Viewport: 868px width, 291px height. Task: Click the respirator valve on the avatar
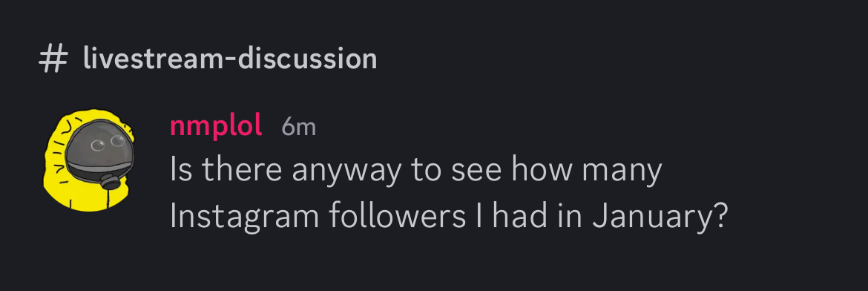[x=110, y=183]
